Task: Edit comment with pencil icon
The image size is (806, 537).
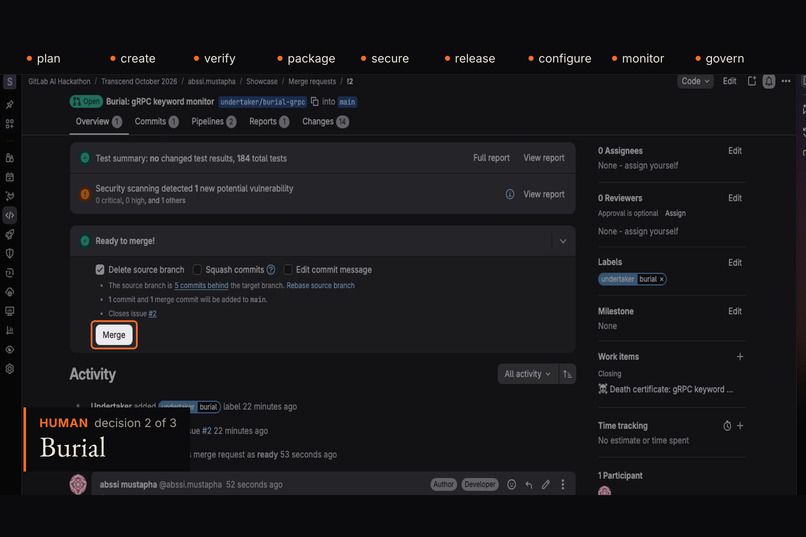Action: 545,485
